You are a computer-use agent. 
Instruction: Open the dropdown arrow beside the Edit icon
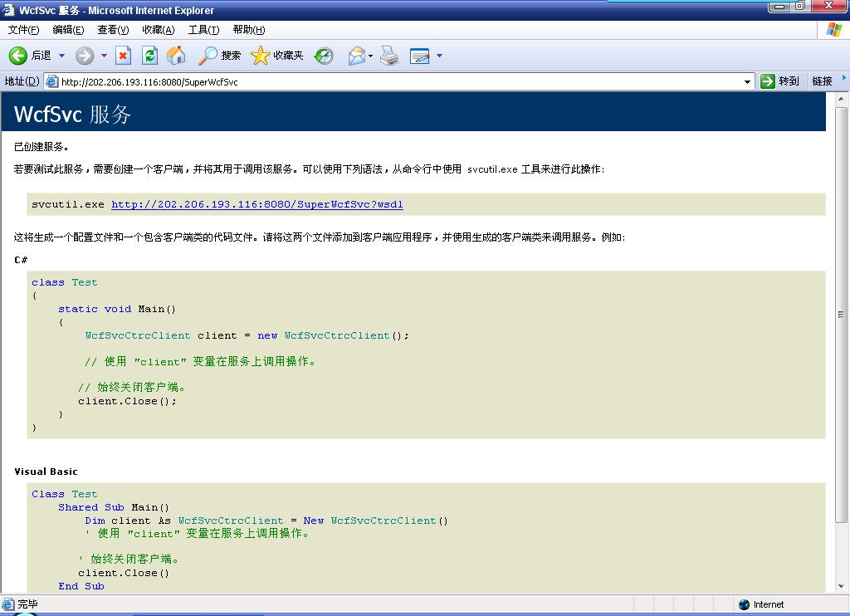[439, 56]
